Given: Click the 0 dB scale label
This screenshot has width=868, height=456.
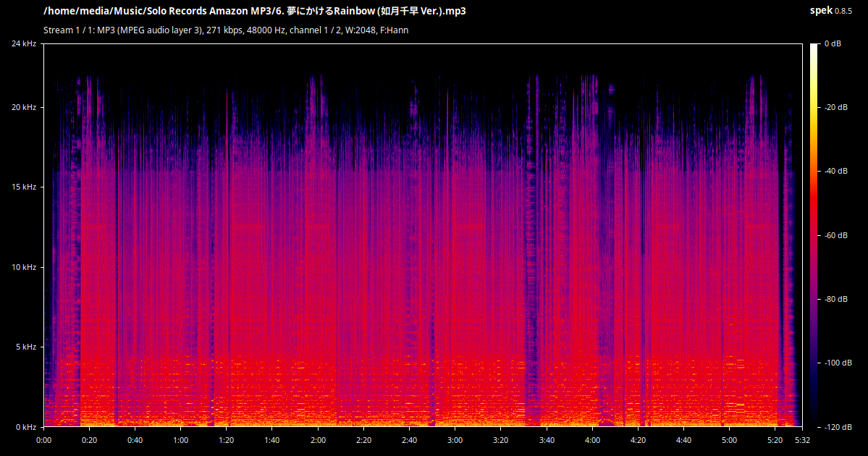Looking at the screenshot, I should (833, 43).
